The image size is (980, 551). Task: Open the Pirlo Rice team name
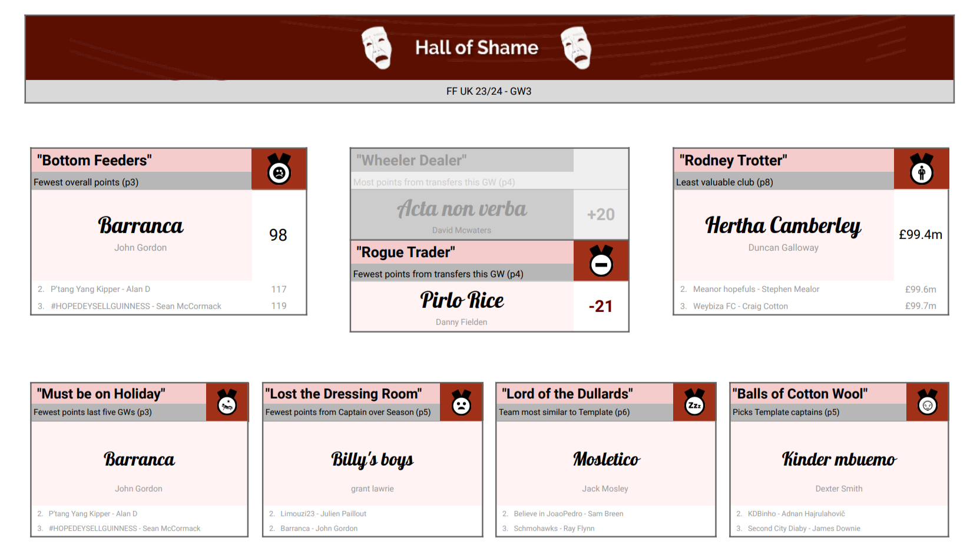pos(462,300)
